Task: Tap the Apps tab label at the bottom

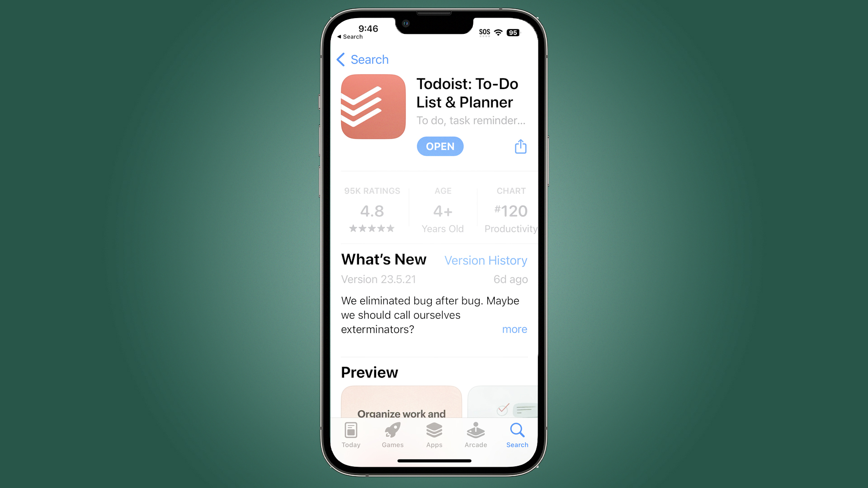Action: tap(434, 445)
